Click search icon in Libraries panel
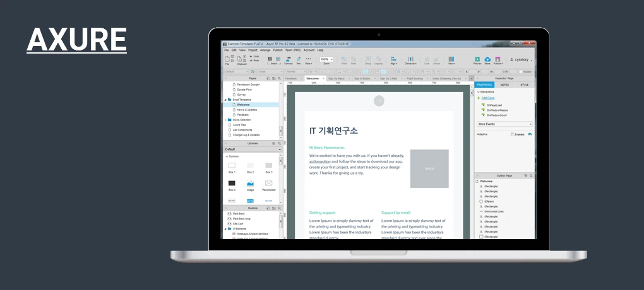The image size is (644, 290). (279, 144)
